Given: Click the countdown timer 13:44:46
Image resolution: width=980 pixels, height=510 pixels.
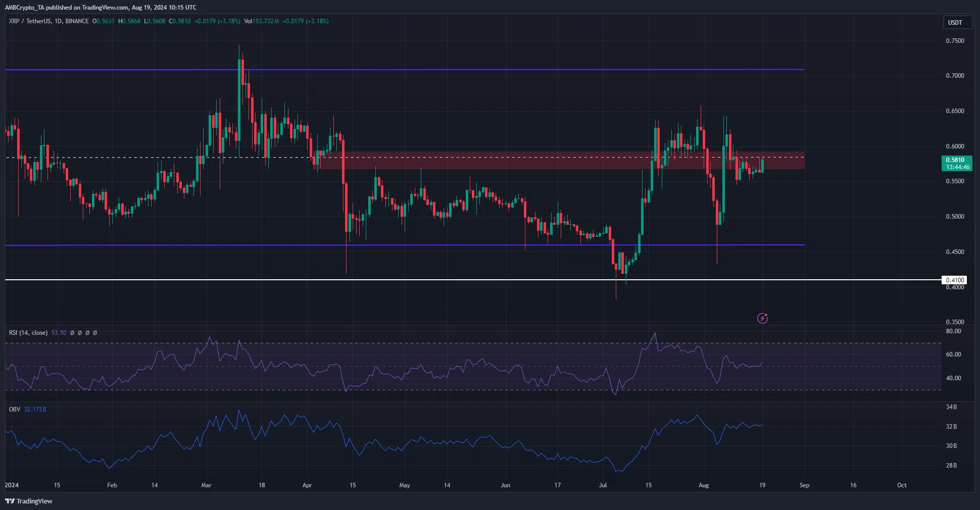Looking at the screenshot, I should [x=957, y=167].
